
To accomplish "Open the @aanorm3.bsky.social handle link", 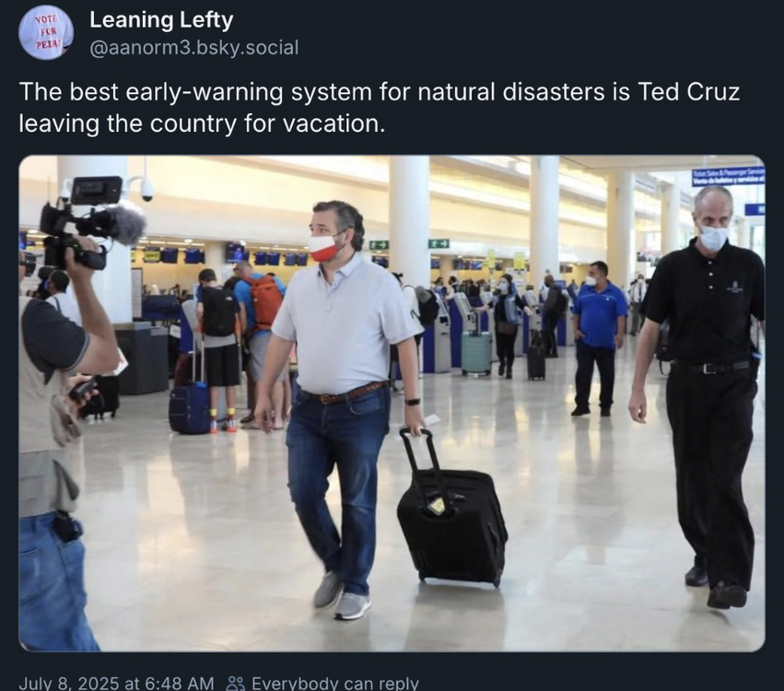I will tap(194, 48).
